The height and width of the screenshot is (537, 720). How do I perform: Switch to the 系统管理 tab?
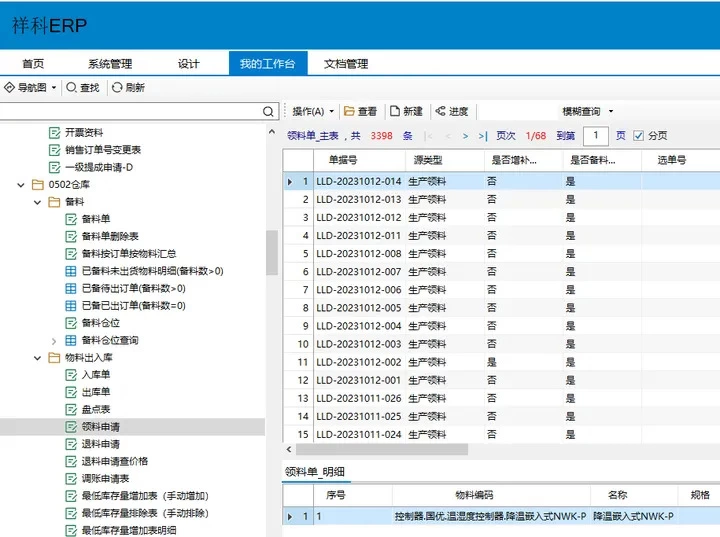pos(109,64)
